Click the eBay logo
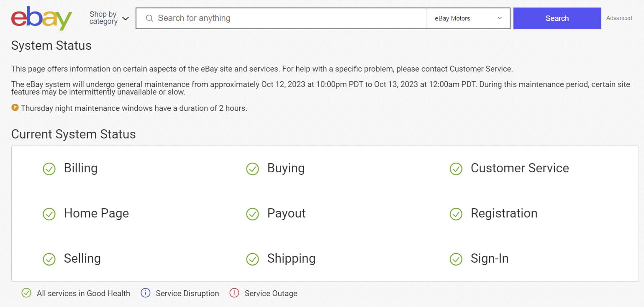644x307 pixels. pyautogui.click(x=41, y=18)
